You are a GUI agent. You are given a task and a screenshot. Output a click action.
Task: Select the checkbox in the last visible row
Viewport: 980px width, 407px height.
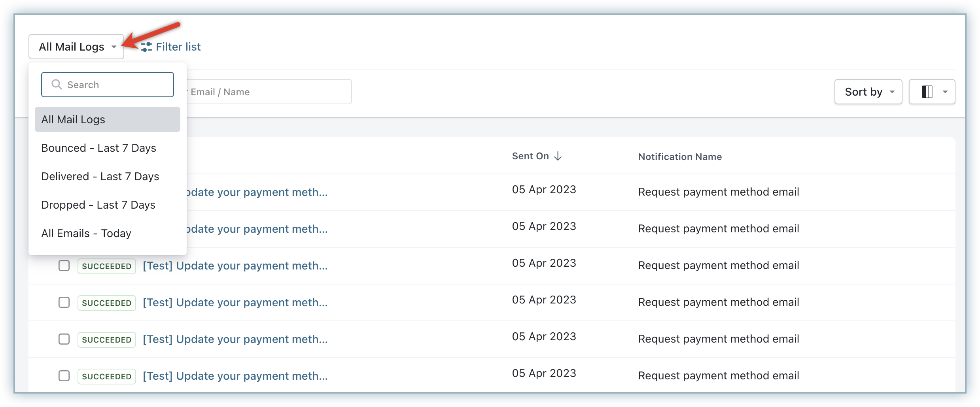click(64, 376)
